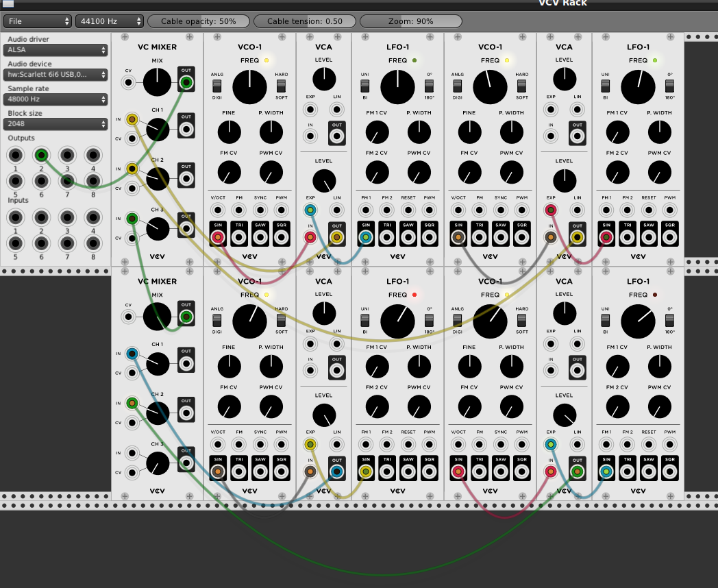Toggle bottom-rack first VCO-1 HARD/SOFT switch

pos(281,320)
